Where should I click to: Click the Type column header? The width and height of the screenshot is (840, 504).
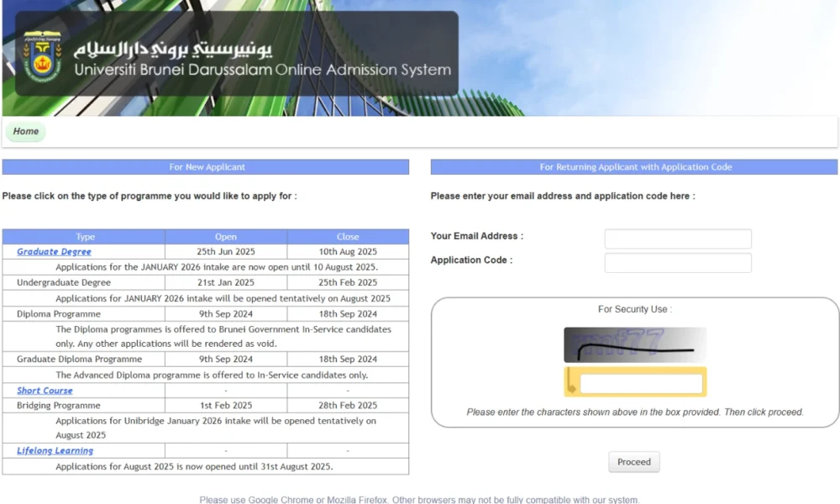84,237
